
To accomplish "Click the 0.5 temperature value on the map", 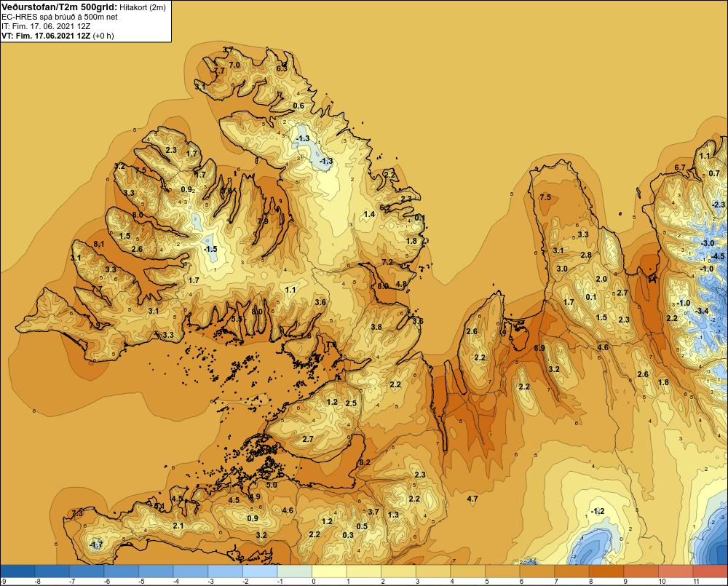I will [x=362, y=526].
